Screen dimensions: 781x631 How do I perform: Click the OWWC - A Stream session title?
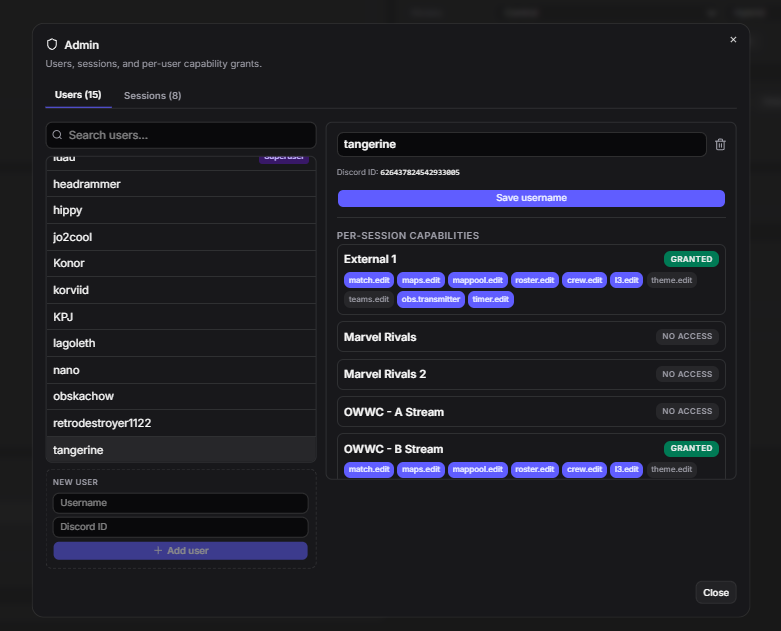pos(393,412)
